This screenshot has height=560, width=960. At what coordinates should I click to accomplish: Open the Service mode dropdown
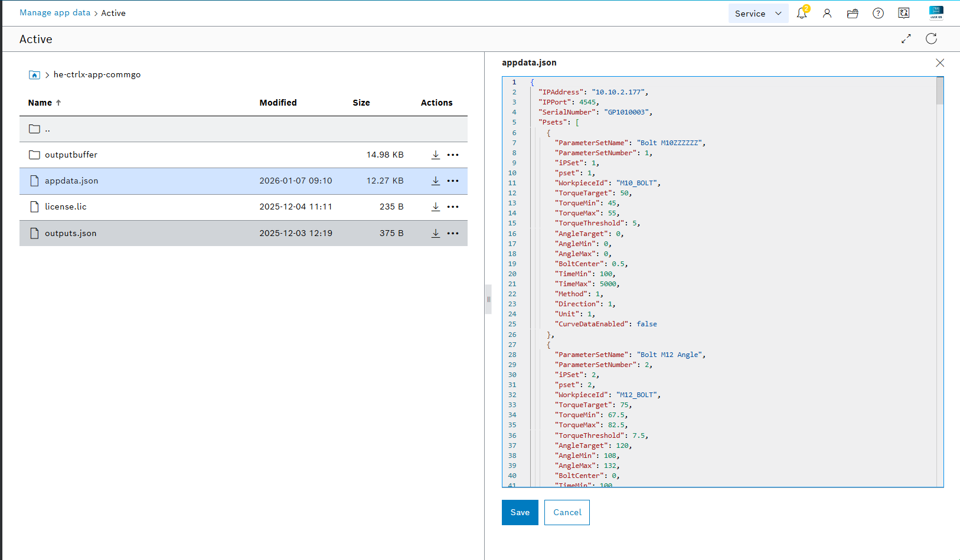tap(758, 14)
